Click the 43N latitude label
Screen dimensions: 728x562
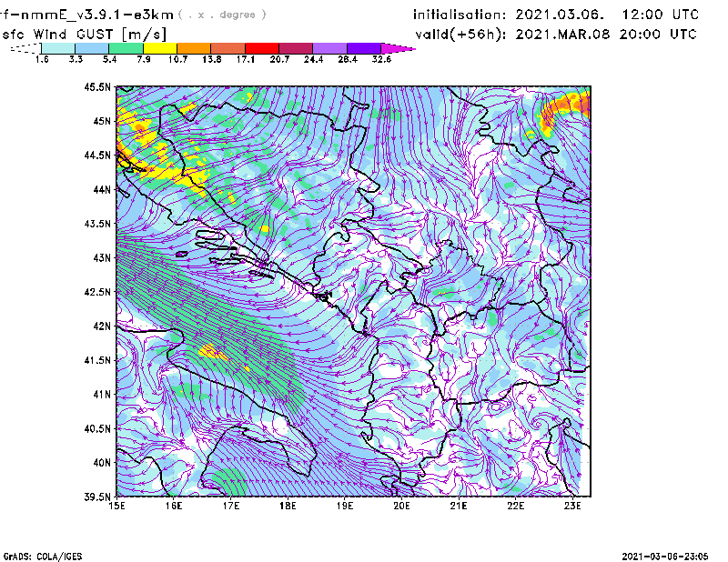102,257
